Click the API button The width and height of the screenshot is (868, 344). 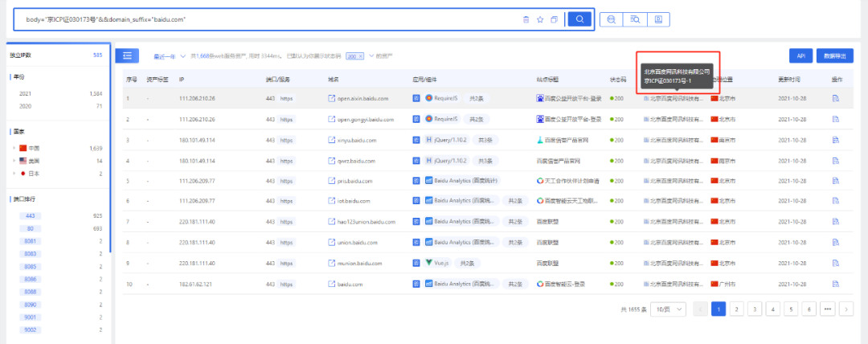point(800,56)
